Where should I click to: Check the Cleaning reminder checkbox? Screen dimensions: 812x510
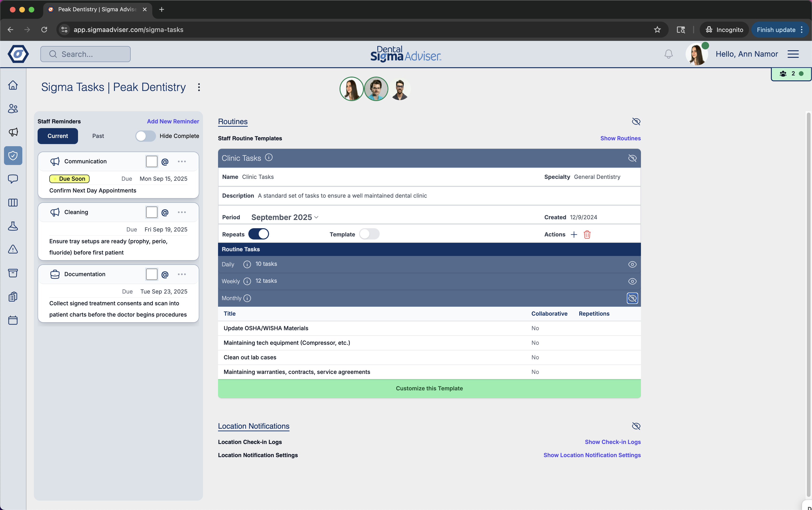pyautogui.click(x=152, y=212)
